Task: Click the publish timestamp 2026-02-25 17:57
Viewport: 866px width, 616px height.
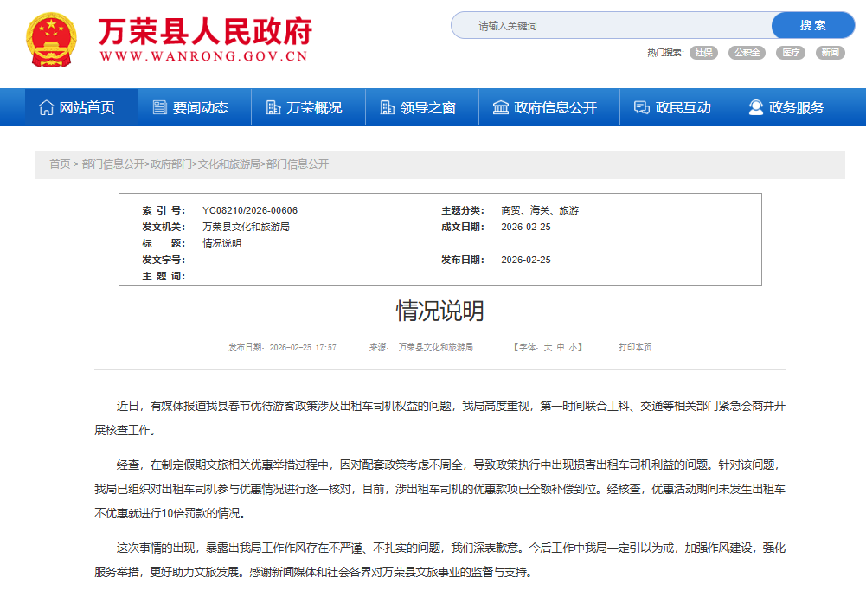Action: [303, 348]
